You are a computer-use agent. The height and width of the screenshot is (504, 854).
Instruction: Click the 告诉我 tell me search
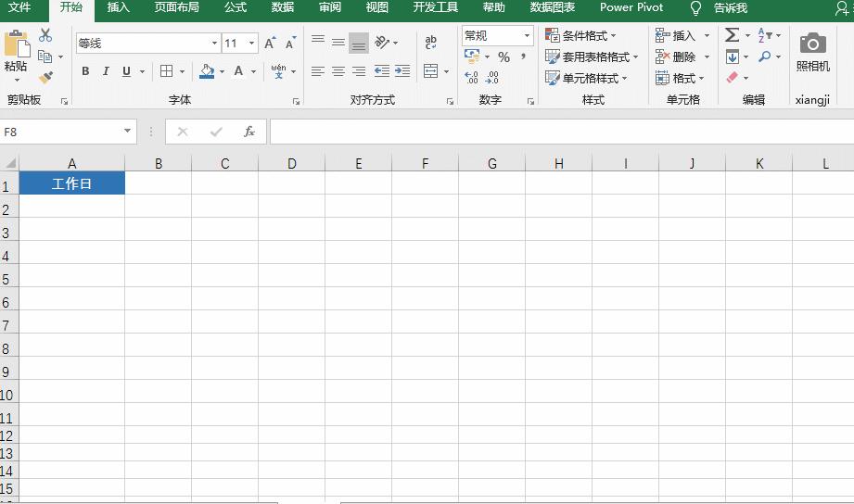731,8
